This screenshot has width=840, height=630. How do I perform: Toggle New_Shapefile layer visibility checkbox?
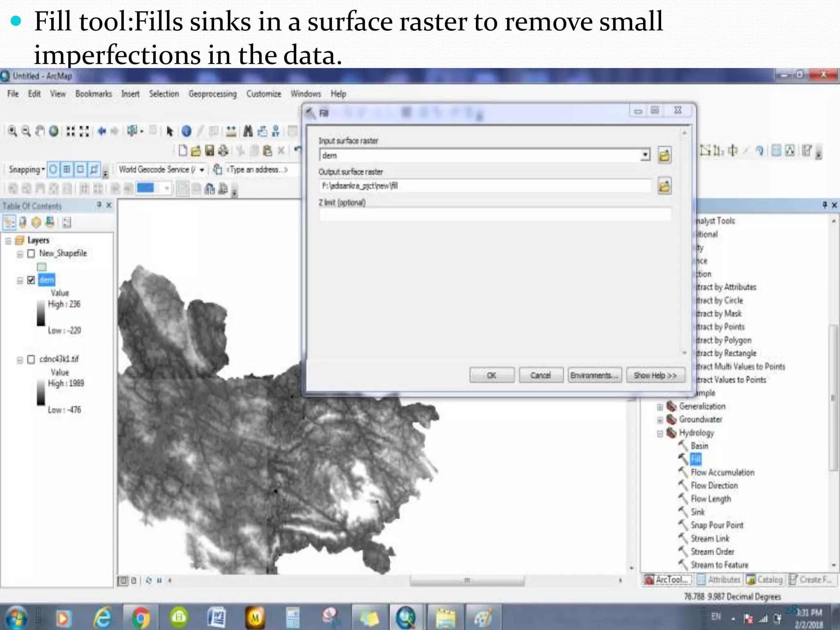coord(31,253)
